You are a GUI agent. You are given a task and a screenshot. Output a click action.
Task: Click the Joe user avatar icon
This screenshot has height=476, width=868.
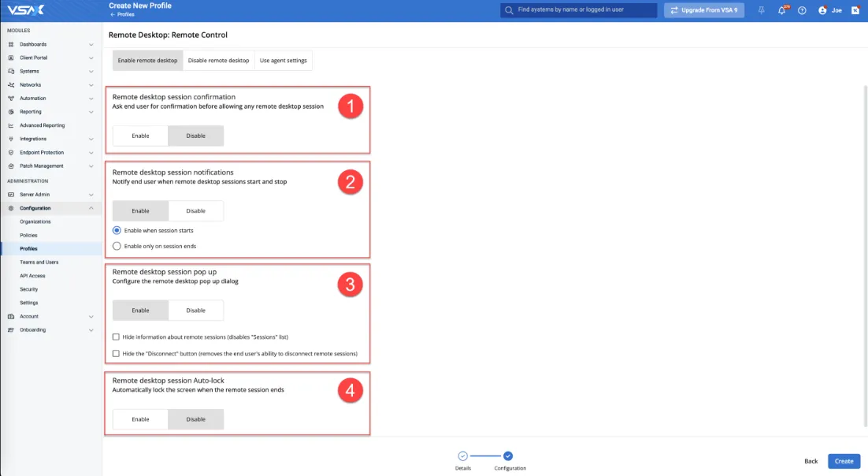pos(822,10)
